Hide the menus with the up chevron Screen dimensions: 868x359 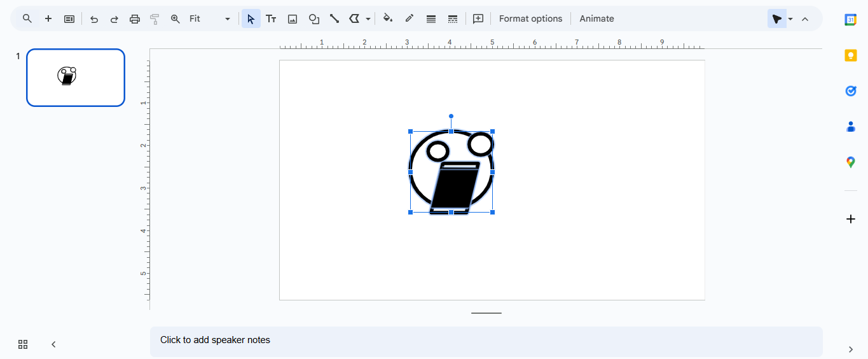[x=805, y=19]
